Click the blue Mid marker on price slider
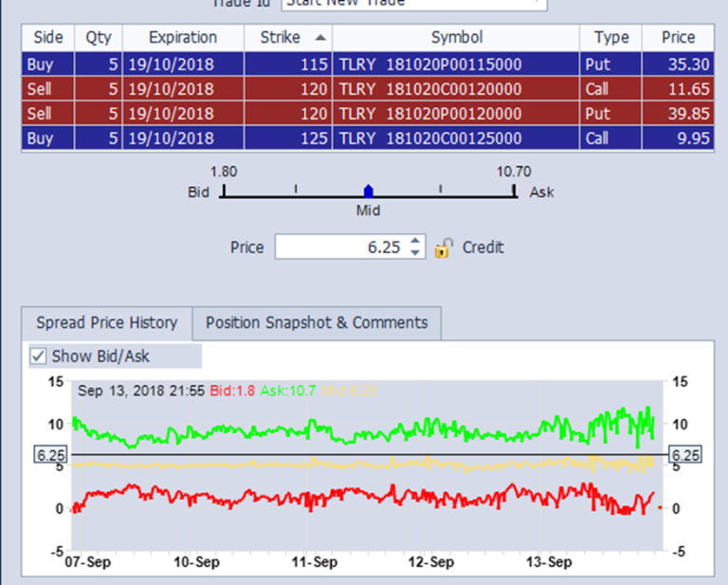Image resolution: width=728 pixels, height=585 pixels. pos(368,192)
